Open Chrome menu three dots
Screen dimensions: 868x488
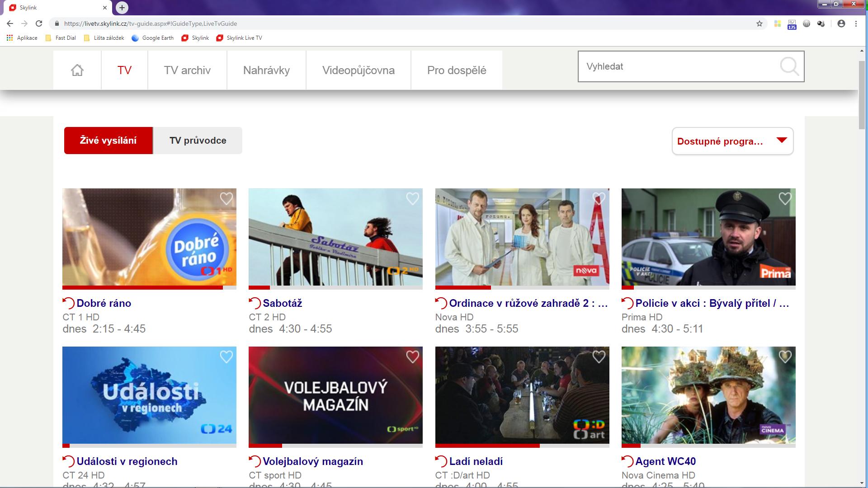(856, 23)
